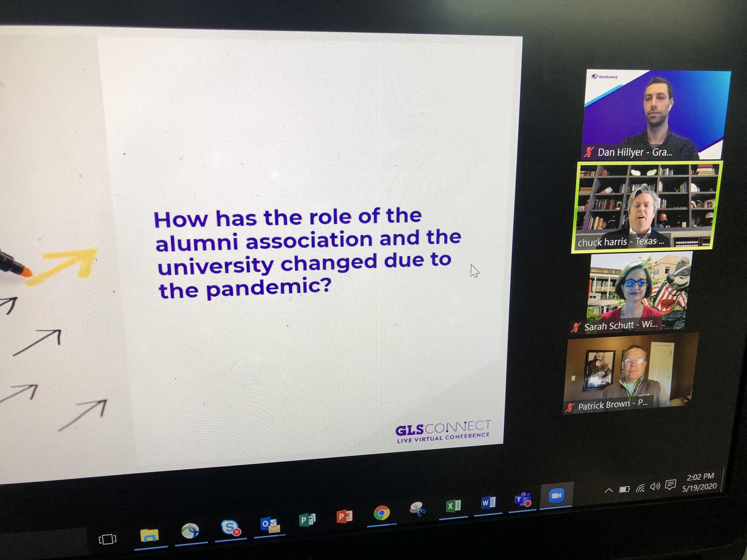Open Zoom from the taskbar
This screenshot has height=560, width=747.
pyautogui.click(x=557, y=496)
